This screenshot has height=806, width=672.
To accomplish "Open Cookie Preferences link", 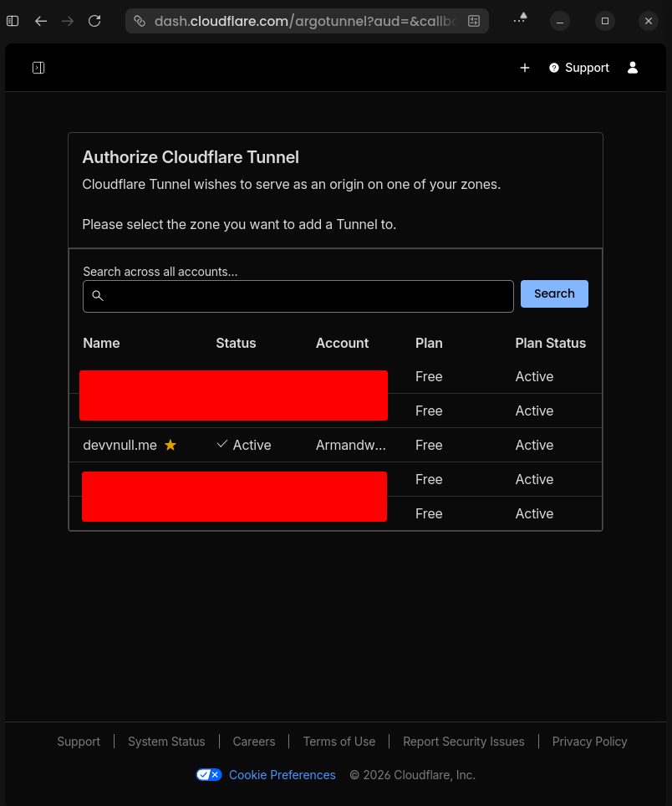I will (282, 774).
